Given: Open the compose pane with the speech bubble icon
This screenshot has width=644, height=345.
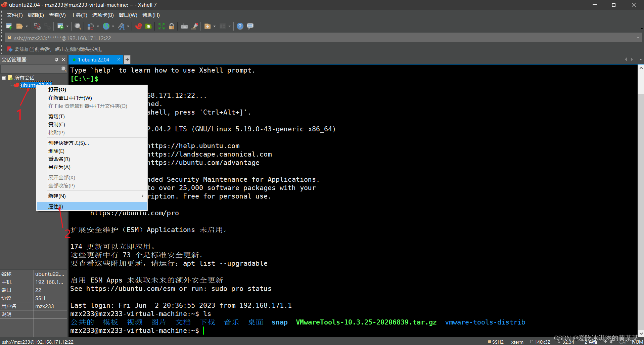Looking at the screenshot, I should coord(250,26).
